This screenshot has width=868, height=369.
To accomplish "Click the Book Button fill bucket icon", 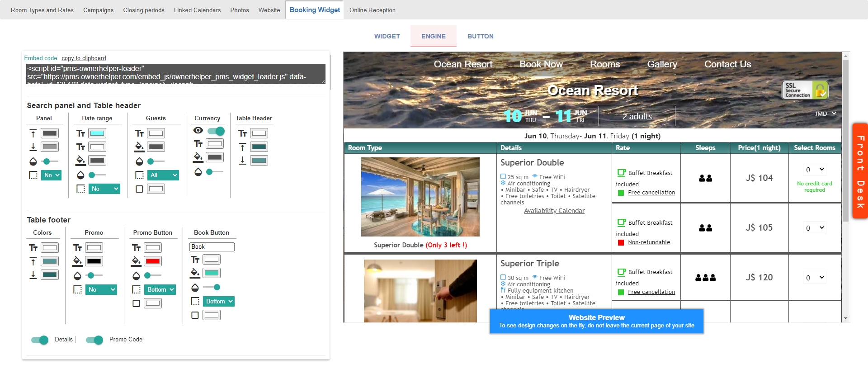I will pos(195,273).
